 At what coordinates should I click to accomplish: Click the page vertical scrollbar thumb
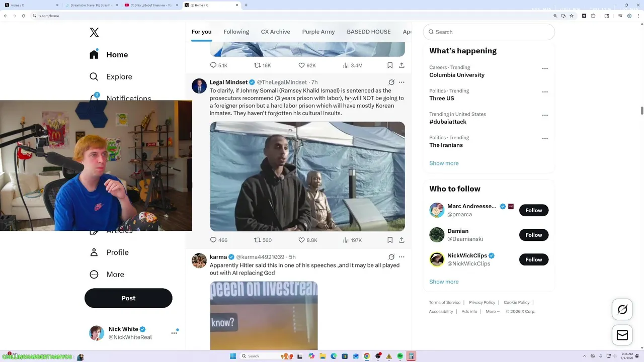tap(641, 111)
